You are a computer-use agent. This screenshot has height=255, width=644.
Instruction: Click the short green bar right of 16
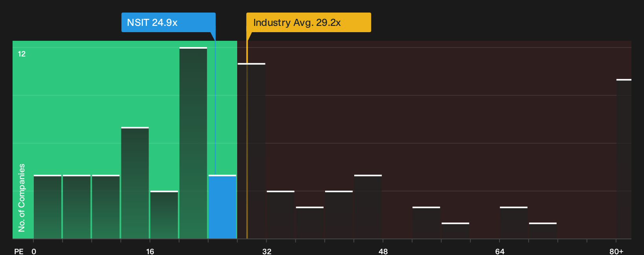pos(164,215)
